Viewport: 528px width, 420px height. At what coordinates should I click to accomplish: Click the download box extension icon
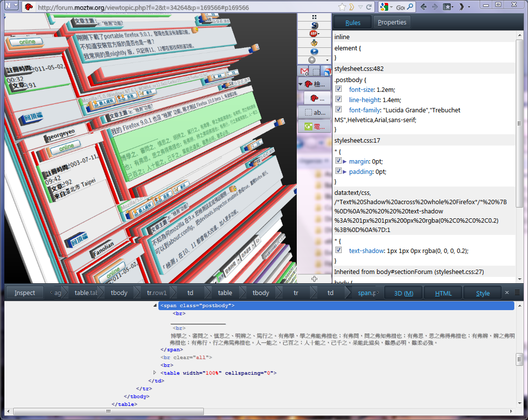[x=314, y=42]
